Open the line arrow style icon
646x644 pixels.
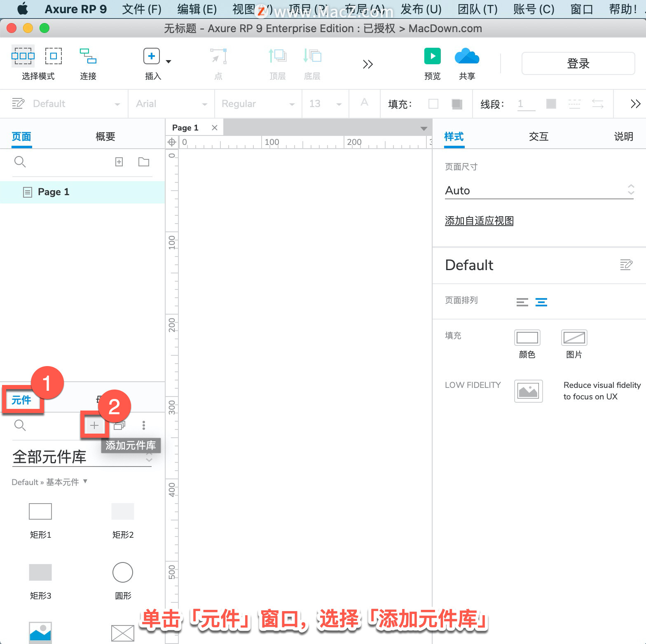point(598,104)
